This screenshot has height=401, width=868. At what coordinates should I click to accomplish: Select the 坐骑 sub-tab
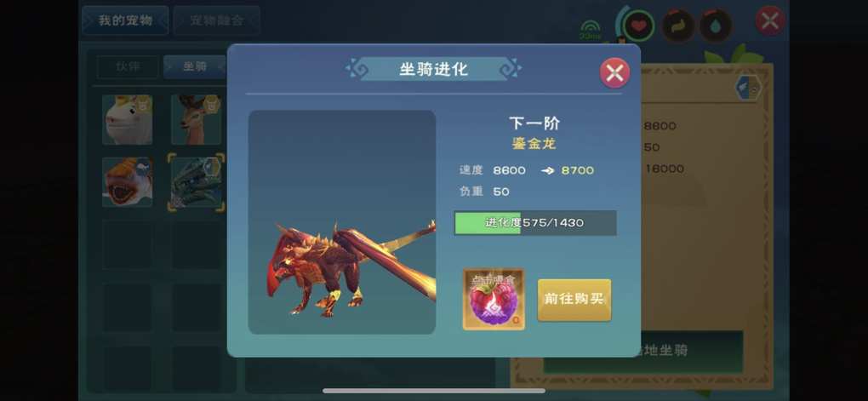point(195,67)
